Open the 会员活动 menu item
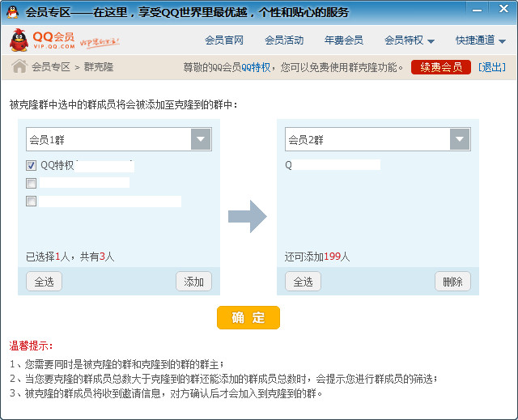518x420 pixels. tap(284, 40)
